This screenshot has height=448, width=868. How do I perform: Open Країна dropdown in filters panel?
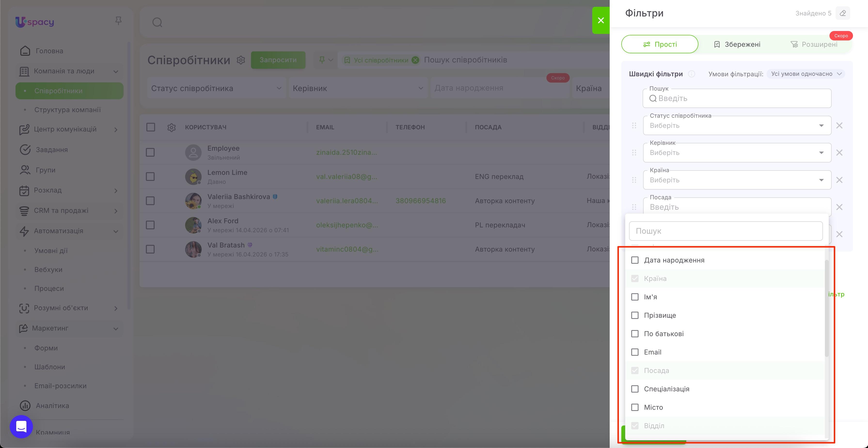click(737, 180)
